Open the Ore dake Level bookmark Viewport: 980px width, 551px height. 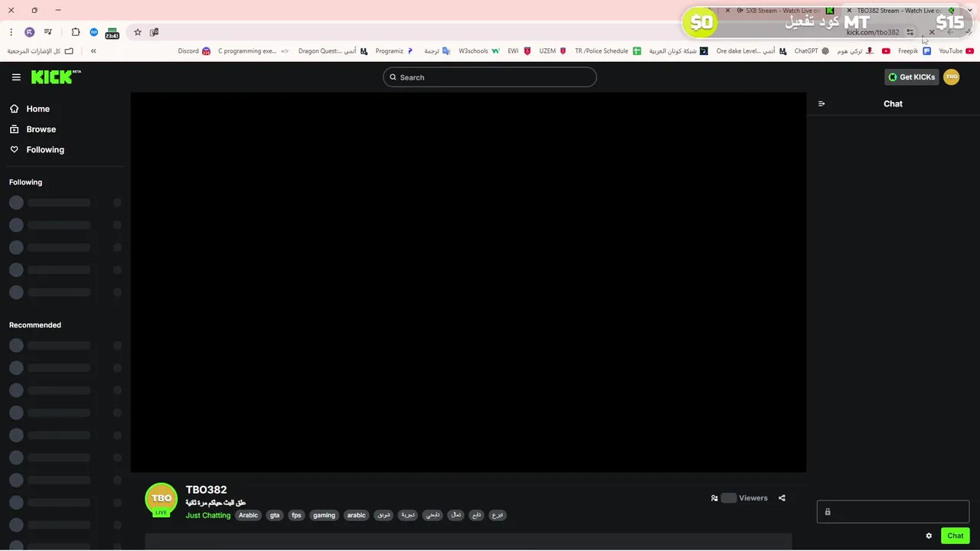[x=752, y=51]
